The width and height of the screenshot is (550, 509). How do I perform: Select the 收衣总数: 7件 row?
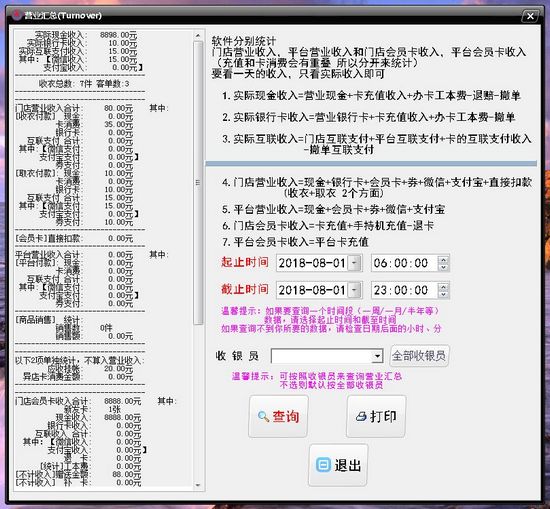pyautogui.click(x=83, y=83)
